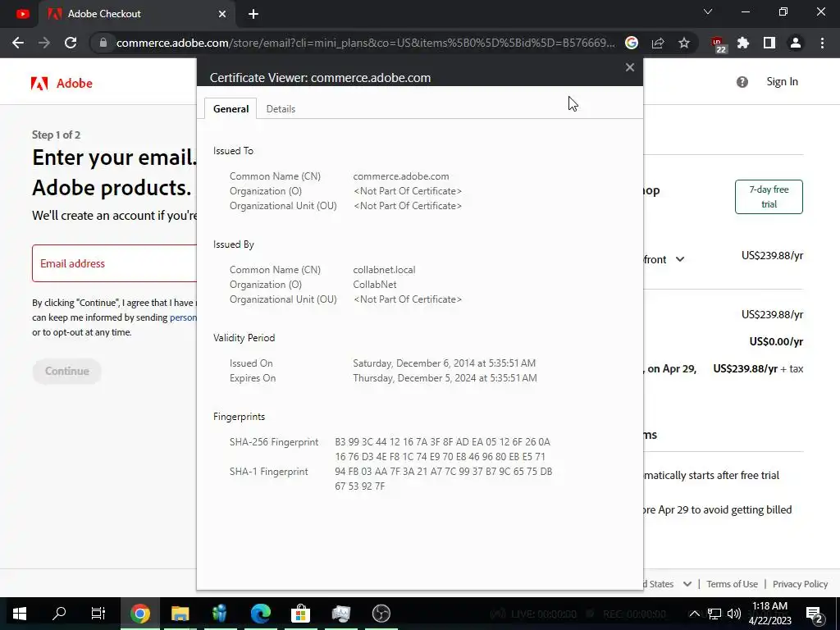Switch to the YouTube pinned tab

[x=22, y=14]
